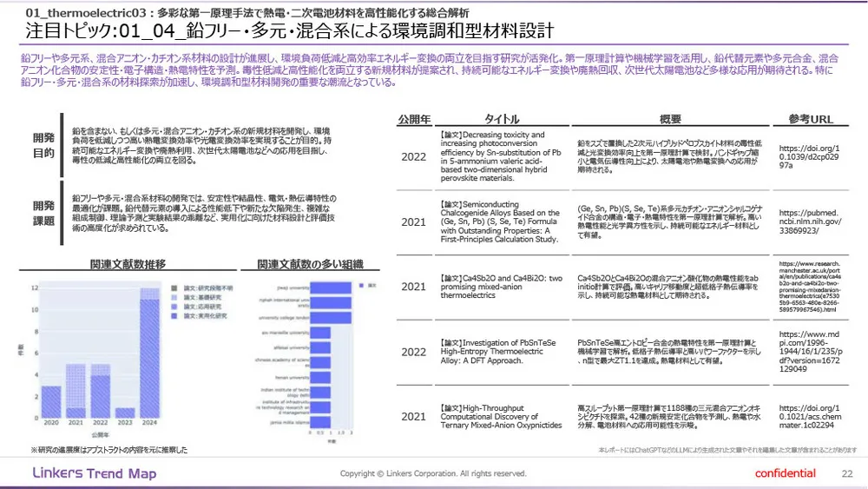This screenshot has width=868, height=489.
Task: Click the summary beginning (Ge, Sn, Pb)(S, Se, Te)系多元
Action: point(670,221)
